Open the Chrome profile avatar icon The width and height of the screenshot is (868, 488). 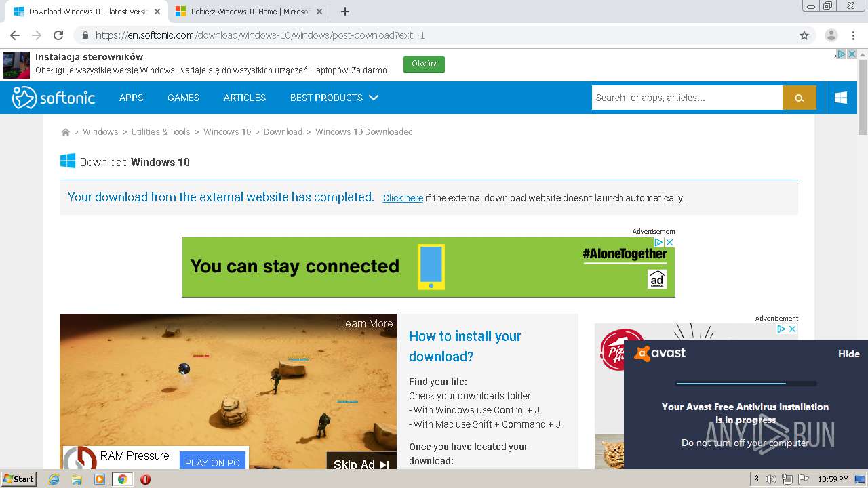point(831,35)
